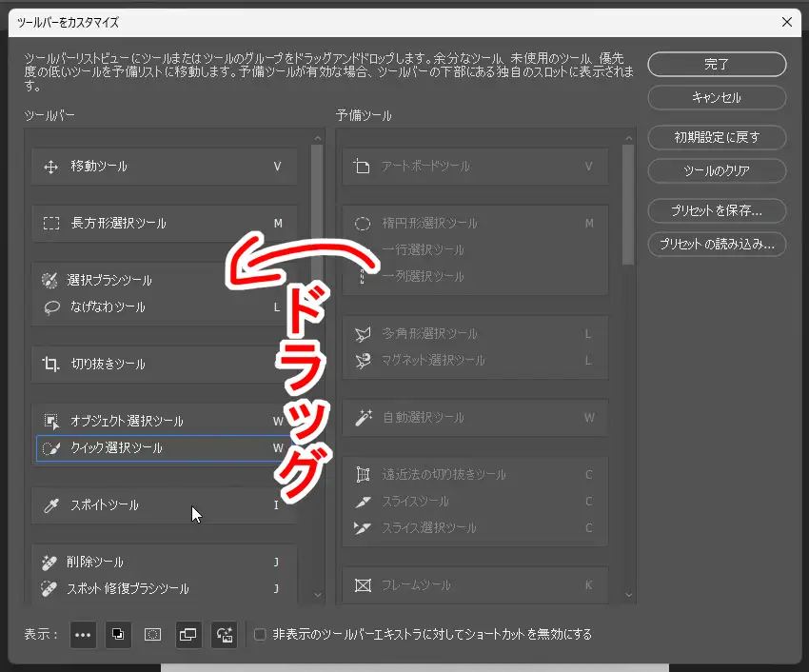Select the Lasso tool (なげなわツール) icon
Image resolution: width=809 pixels, height=672 pixels.
pos(51,307)
